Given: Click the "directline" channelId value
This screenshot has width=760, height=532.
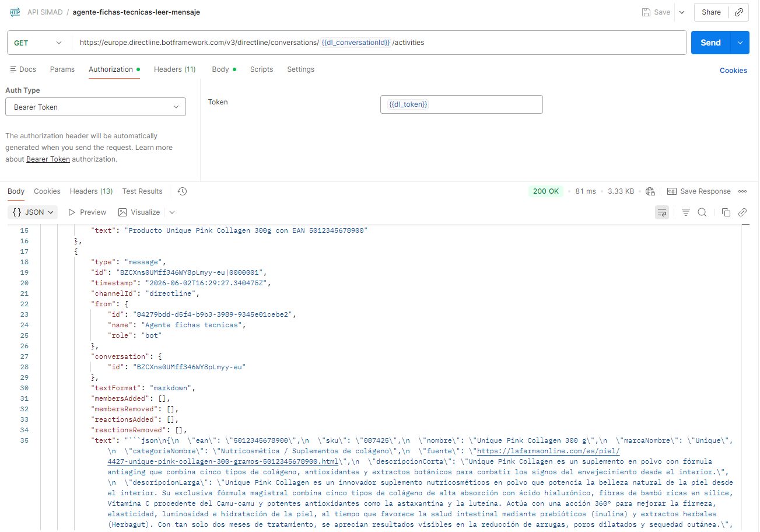Looking at the screenshot, I should pyautogui.click(x=172, y=293).
